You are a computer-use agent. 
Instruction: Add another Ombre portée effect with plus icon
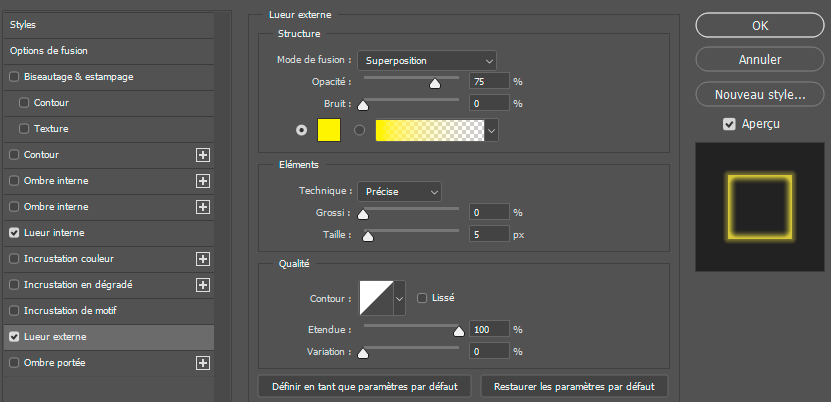(x=203, y=363)
